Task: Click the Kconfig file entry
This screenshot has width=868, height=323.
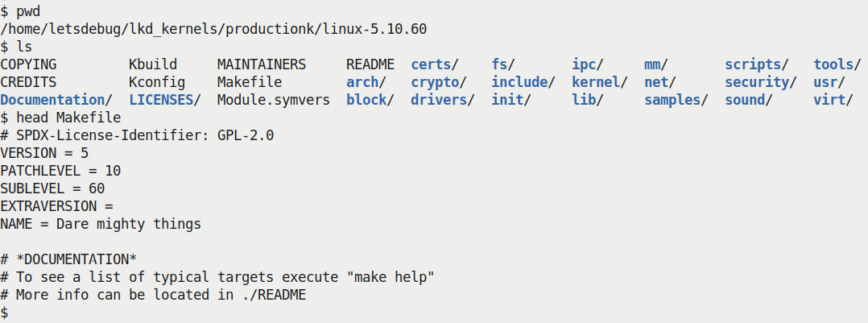Action: click(x=157, y=82)
